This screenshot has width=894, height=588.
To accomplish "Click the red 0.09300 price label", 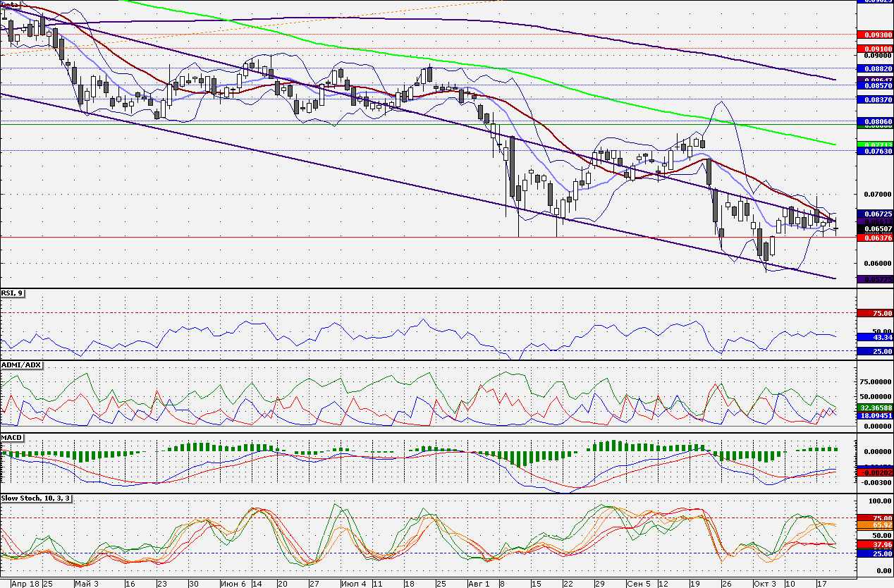I will coord(875,34).
